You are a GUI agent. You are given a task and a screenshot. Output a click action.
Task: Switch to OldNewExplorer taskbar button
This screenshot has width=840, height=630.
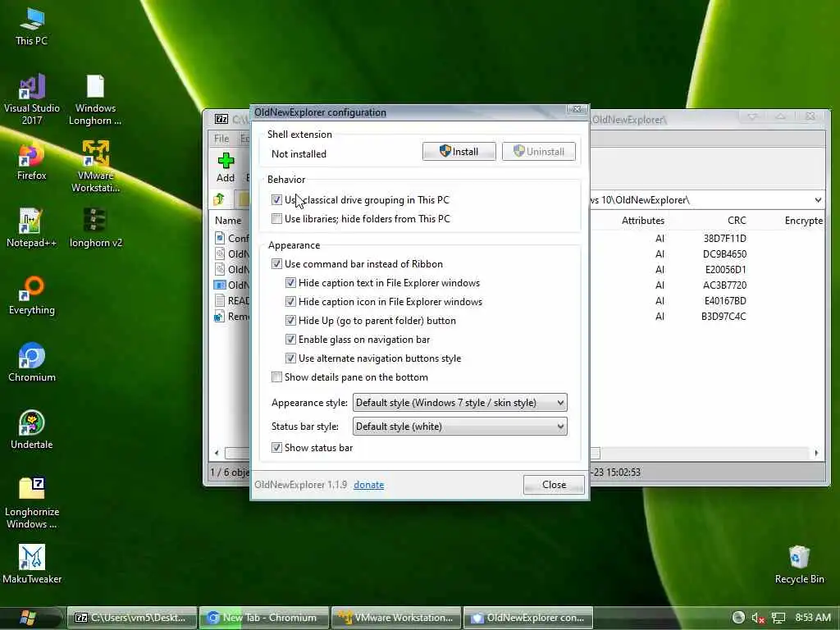pos(527,618)
